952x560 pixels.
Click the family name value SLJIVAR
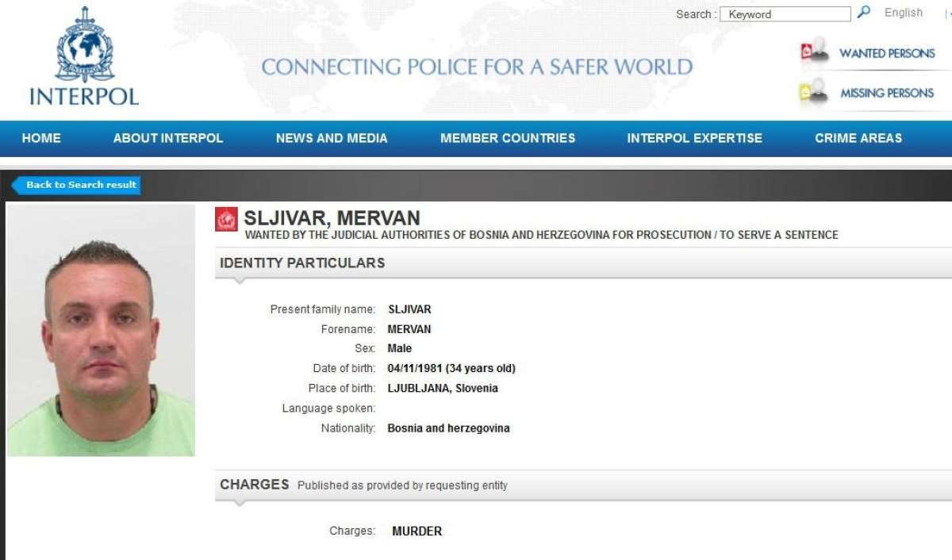point(409,309)
